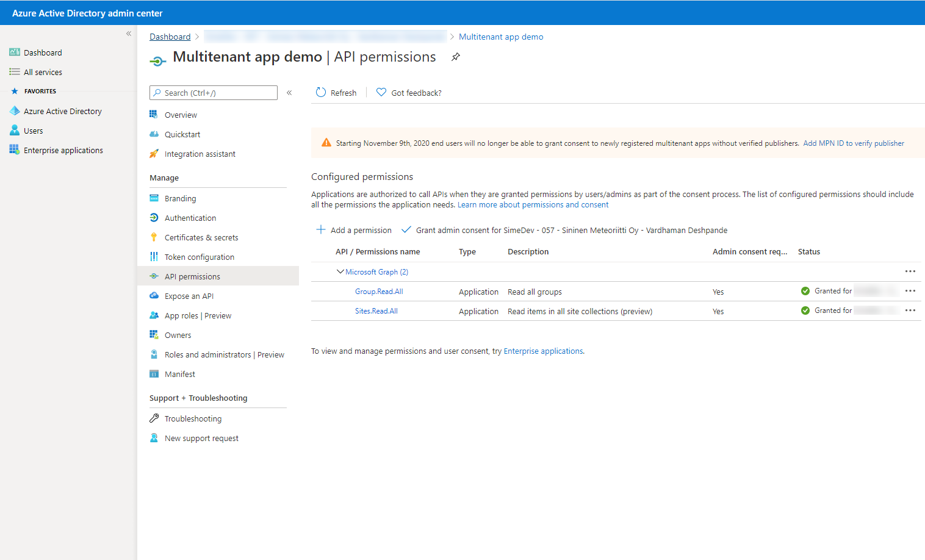Open more options for Group.Read.All row
The width and height of the screenshot is (925, 560).
coord(910,291)
